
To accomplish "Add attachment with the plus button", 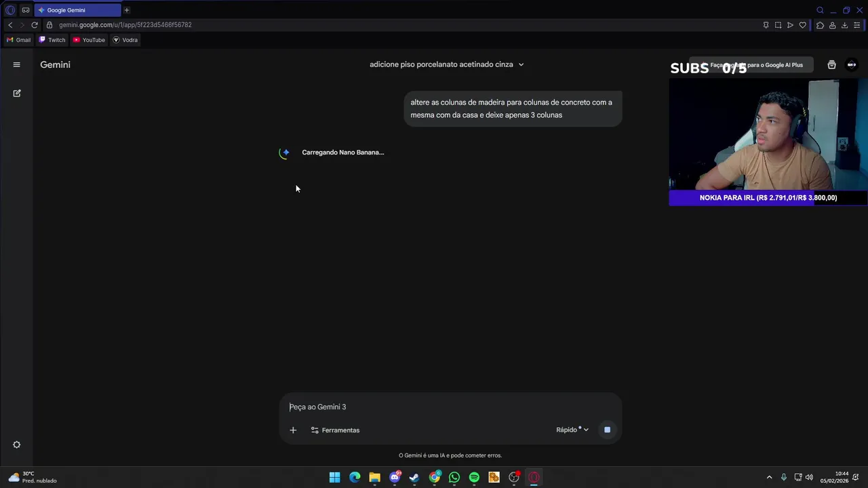I will pos(293,430).
